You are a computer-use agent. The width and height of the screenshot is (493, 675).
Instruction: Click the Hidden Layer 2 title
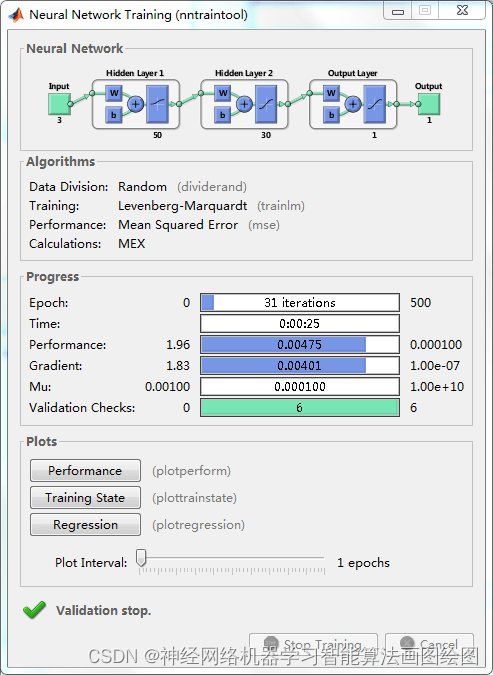(x=244, y=73)
